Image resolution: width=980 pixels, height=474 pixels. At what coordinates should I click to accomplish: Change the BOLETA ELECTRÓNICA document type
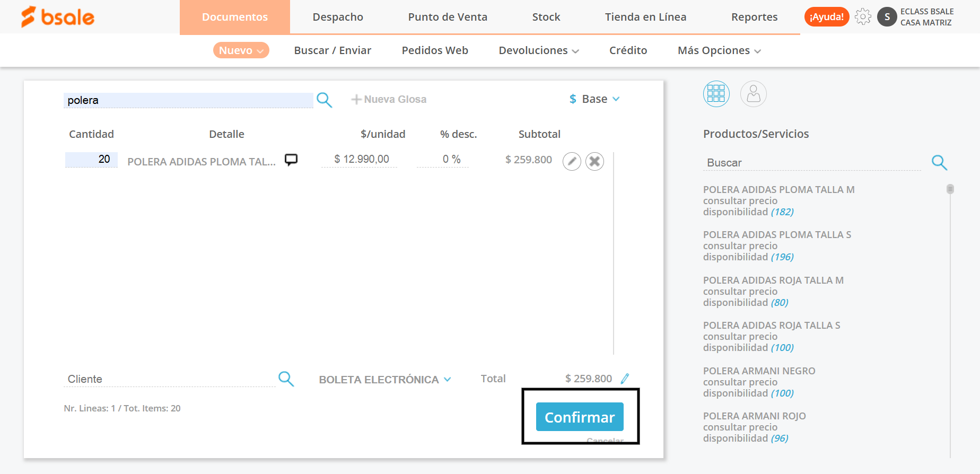pyautogui.click(x=385, y=380)
